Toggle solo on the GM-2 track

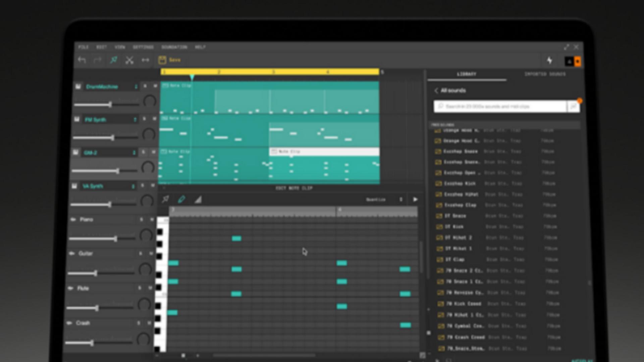143,152
